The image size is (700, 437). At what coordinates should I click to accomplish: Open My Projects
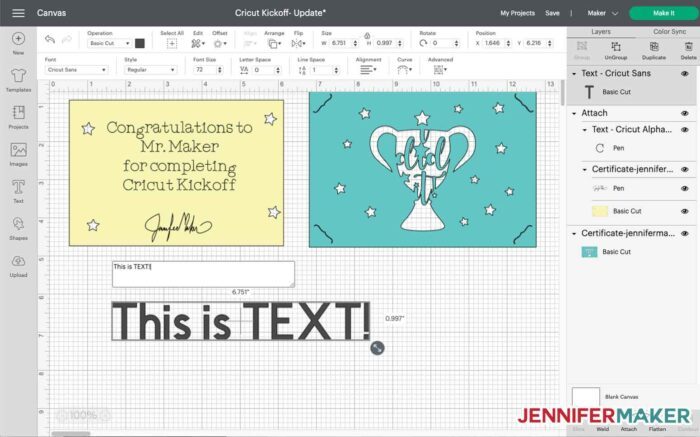517,13
